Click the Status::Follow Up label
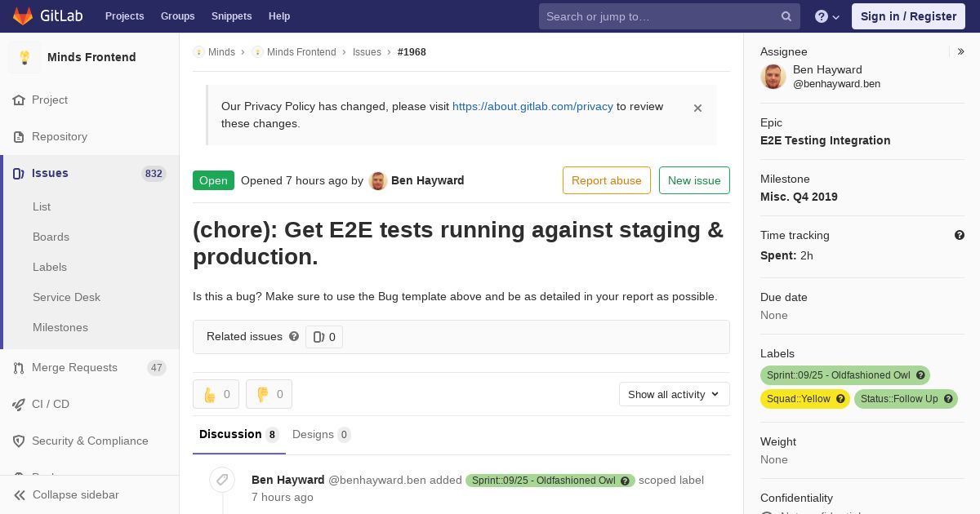This screenshot has width=980, height=514. [906, 399]
